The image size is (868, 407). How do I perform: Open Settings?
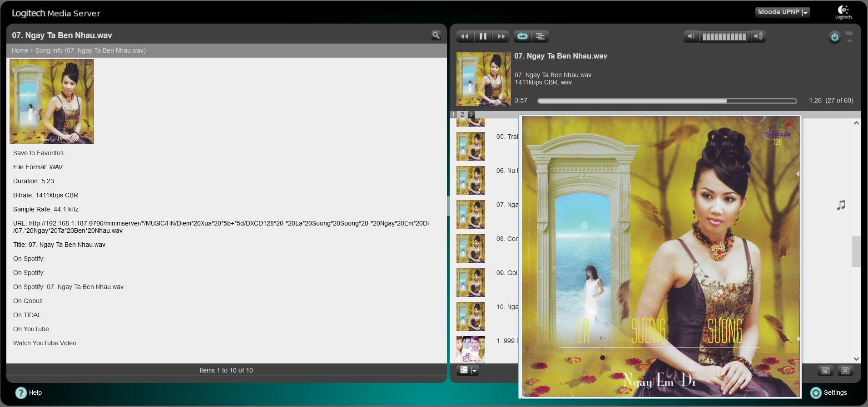[829, 392]
